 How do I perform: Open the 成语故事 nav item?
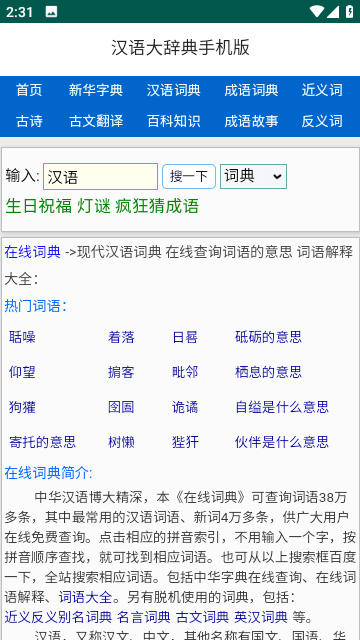pos(251,121)
